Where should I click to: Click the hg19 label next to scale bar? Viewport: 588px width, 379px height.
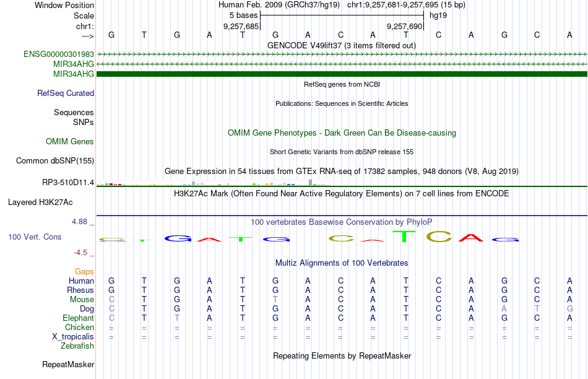click(438, 15)
